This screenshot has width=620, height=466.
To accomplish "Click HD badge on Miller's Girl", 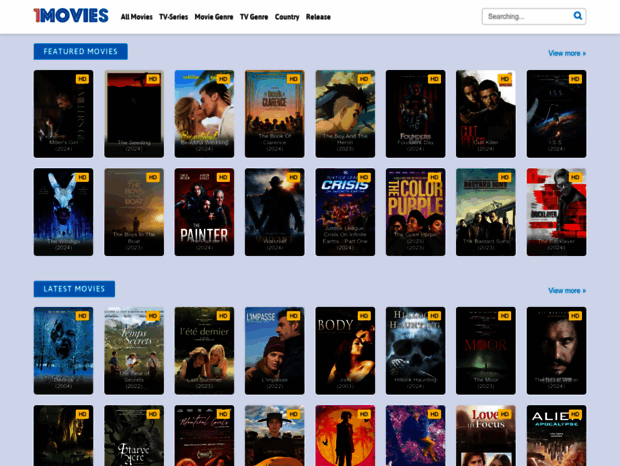I will [x=82, y=79].
